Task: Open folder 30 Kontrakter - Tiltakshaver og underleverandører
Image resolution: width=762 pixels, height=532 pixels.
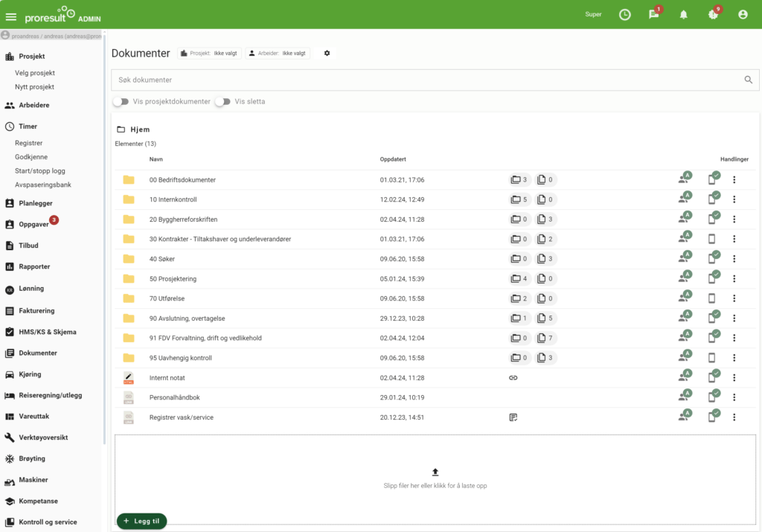Action: (x=220, y=239)
